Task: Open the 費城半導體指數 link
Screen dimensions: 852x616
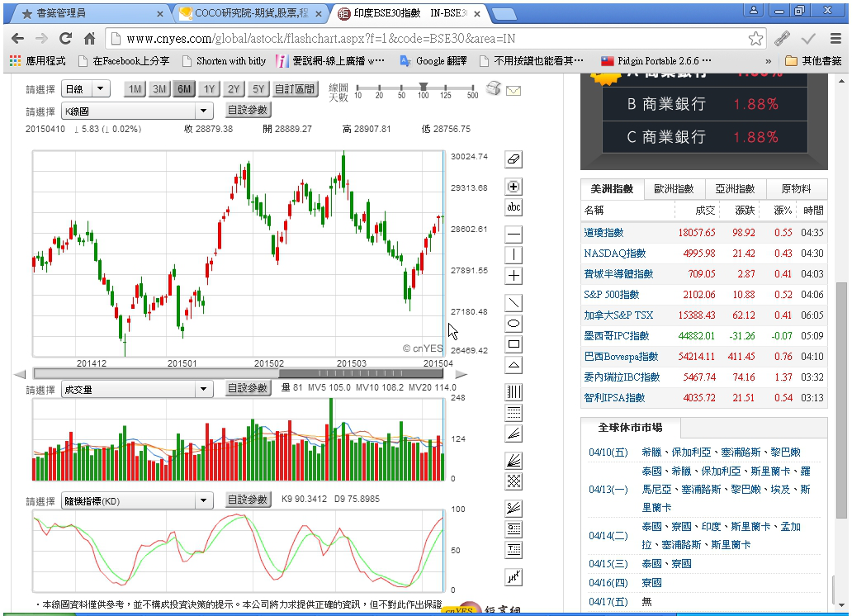Action: pos(618,274)
